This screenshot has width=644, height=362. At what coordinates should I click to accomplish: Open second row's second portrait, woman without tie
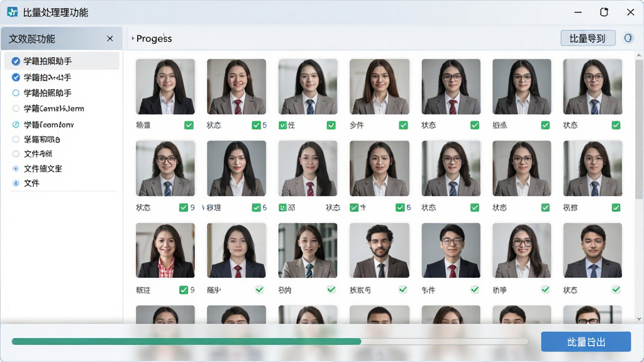point(236,168)
